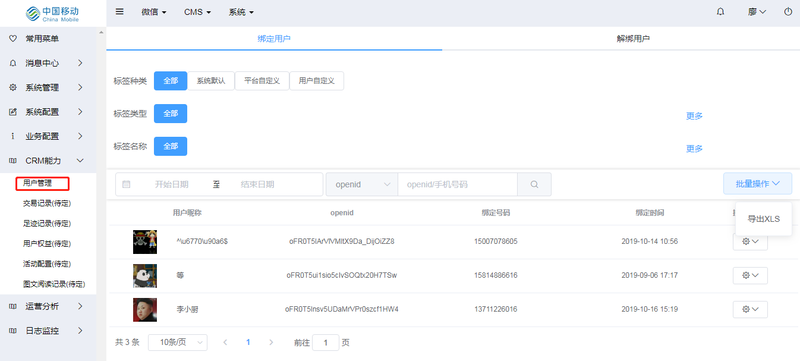Click 李小朋 avatar thumbnail
800x361 pixels.
pyautogui.click(x=145, y=310)
